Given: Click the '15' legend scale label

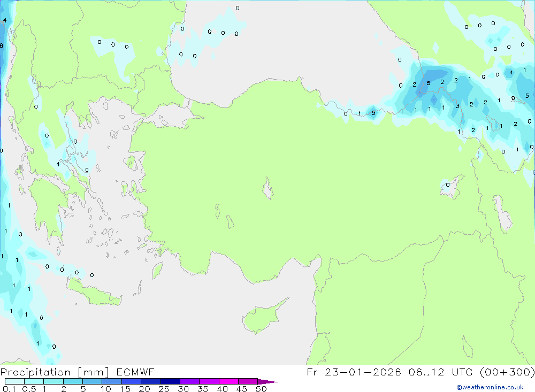Looking at the screenshot, I should (125, 389).
